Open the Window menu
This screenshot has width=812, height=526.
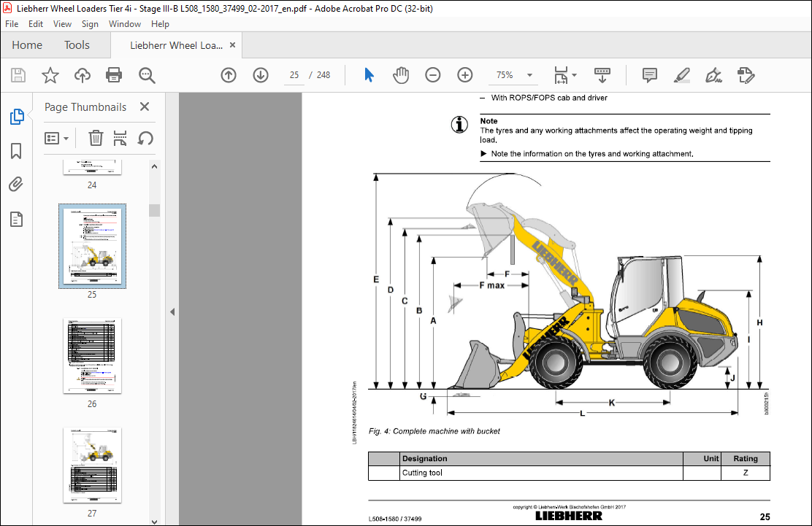click(x=125, y=24)
